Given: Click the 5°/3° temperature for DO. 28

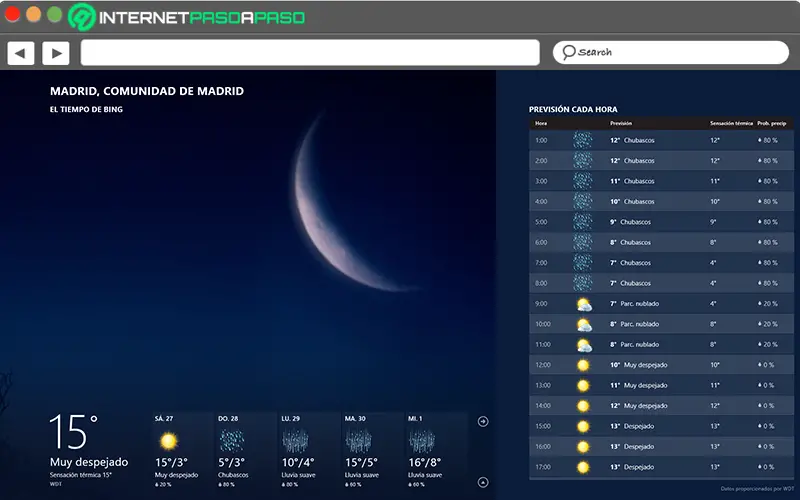Looking at the screenshot, I should click(232, 462).
